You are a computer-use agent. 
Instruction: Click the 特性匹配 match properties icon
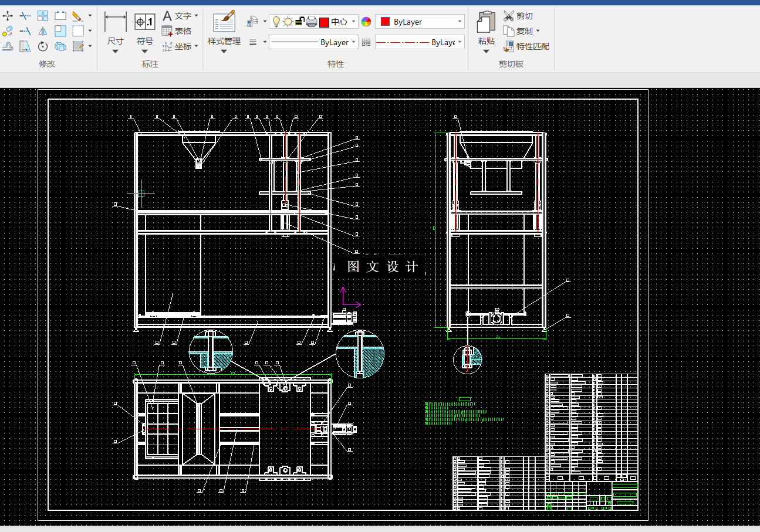(x=509, y=46)
